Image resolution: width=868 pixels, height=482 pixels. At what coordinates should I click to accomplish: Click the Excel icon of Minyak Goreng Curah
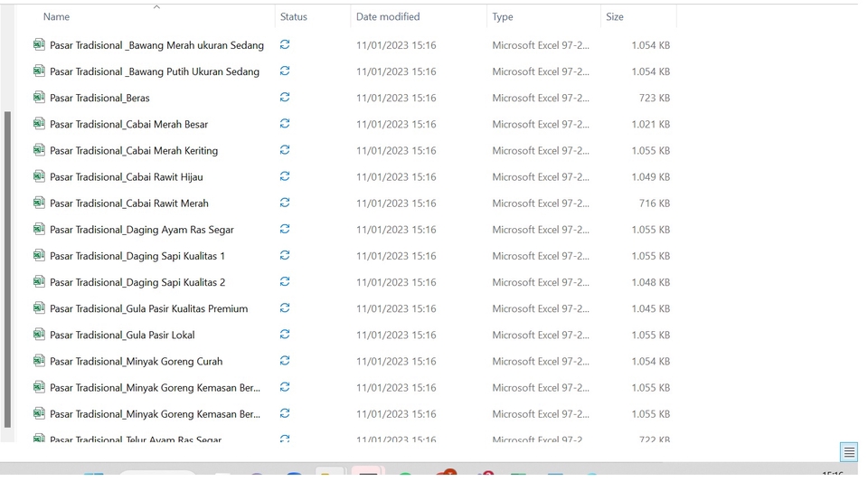tap(39, 361)
